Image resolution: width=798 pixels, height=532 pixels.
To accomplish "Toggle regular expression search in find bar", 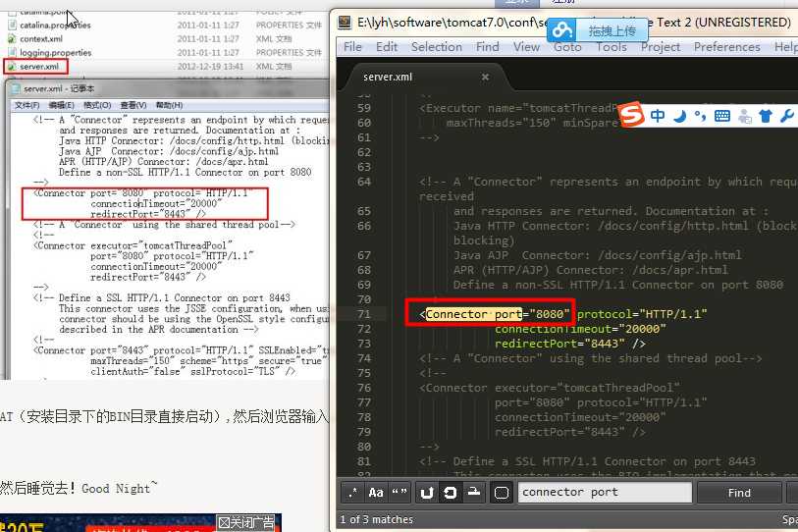I will [x=352, y=493].
